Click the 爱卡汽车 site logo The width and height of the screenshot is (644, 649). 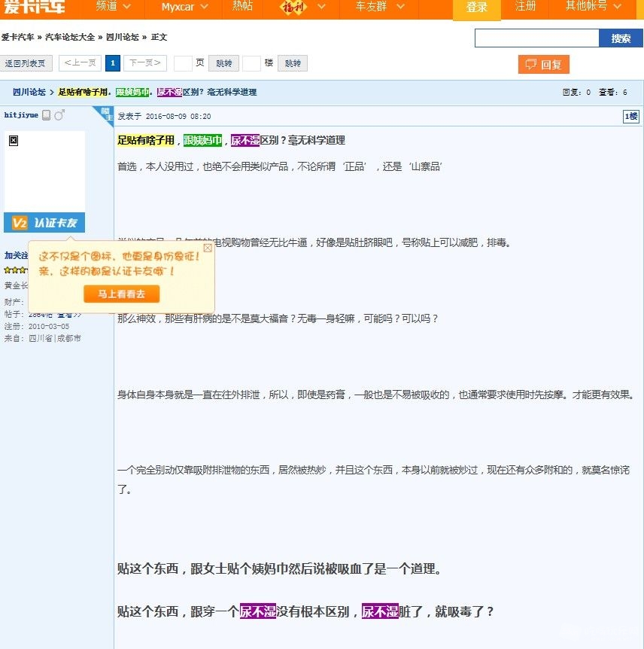coord(34,6)
